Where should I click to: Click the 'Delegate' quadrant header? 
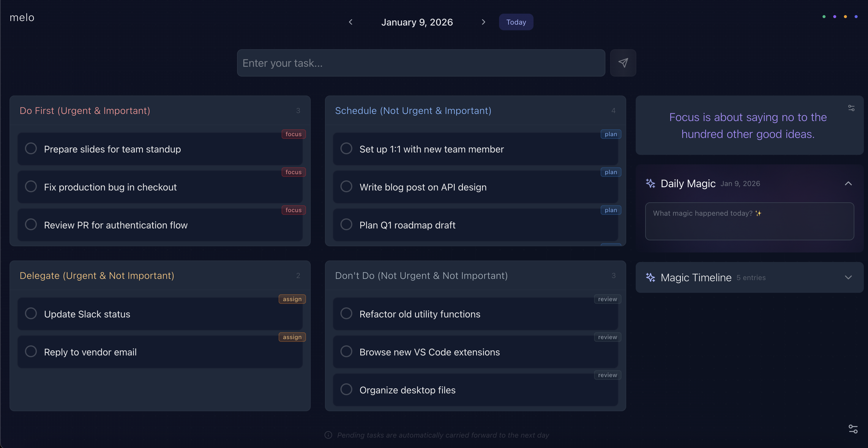pos(97,275)
